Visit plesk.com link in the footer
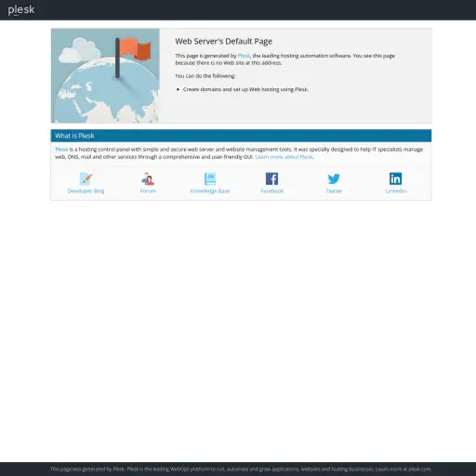Image resolution: width=476 pixels, height=476 pixels. point(419,469)
